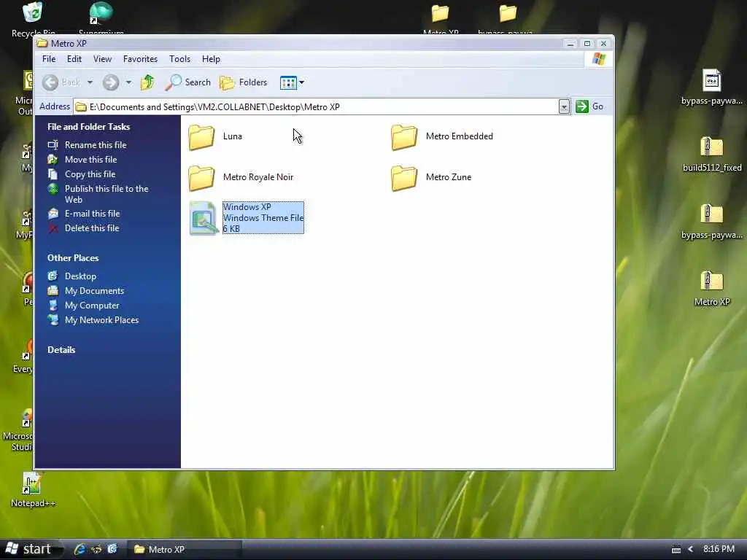
Task: Open the Edit menu
Action: pyautogui.click(x=74, y=59)
